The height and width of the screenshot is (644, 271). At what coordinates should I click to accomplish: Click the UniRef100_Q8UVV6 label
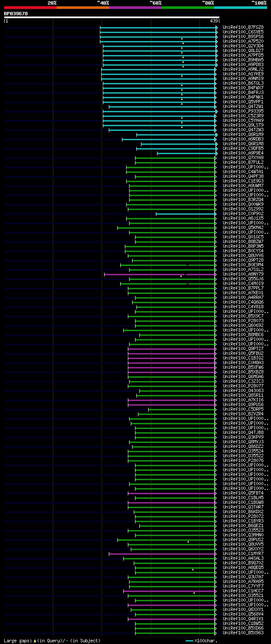tap(243, 255)
